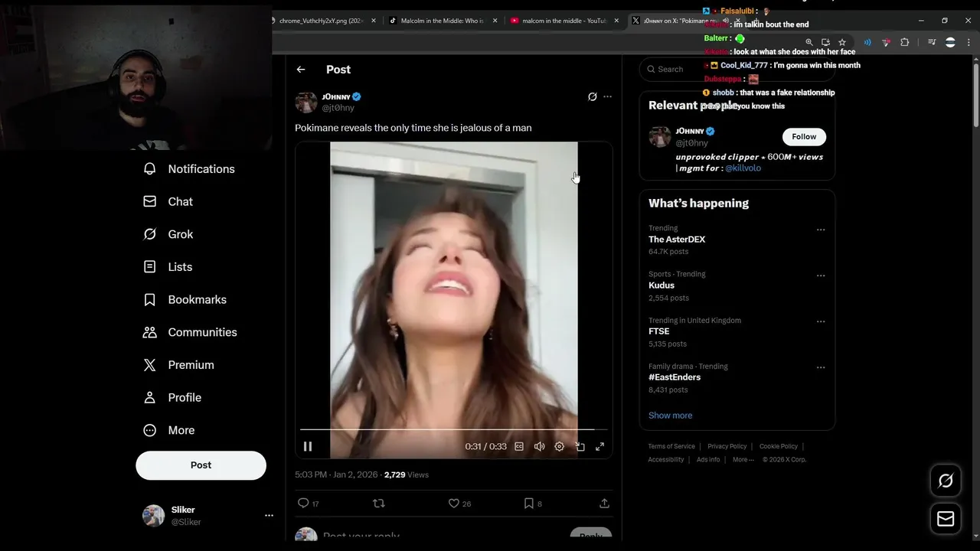Open more options for #EastEnders trend
This screenshot has width=980, height=551.
point(821,367)
